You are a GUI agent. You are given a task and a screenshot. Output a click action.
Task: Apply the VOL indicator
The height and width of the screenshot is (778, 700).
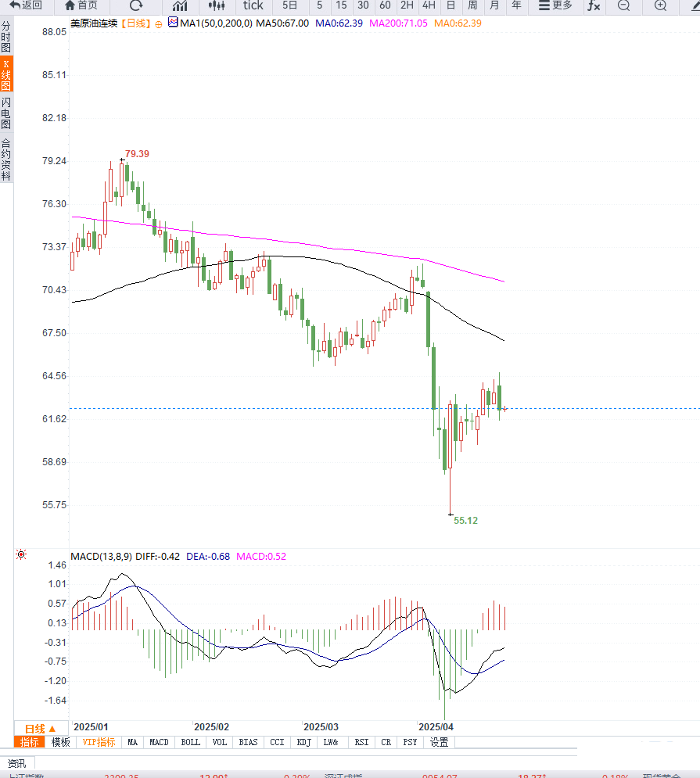point(220,742)
